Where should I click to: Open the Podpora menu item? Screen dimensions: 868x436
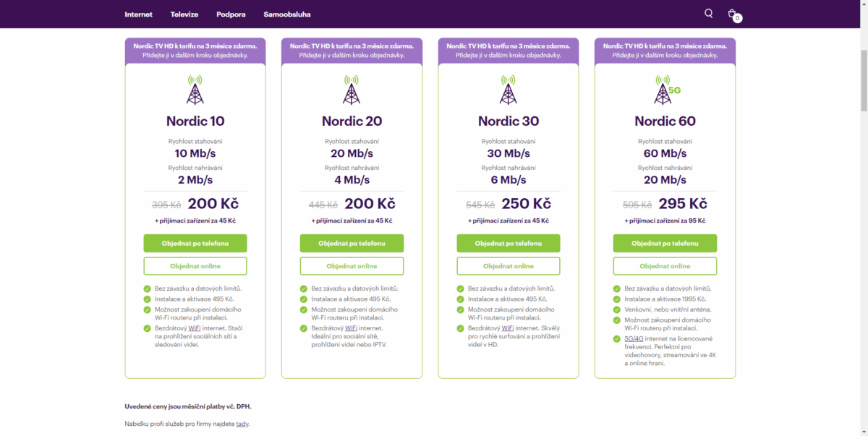[231, 14]
